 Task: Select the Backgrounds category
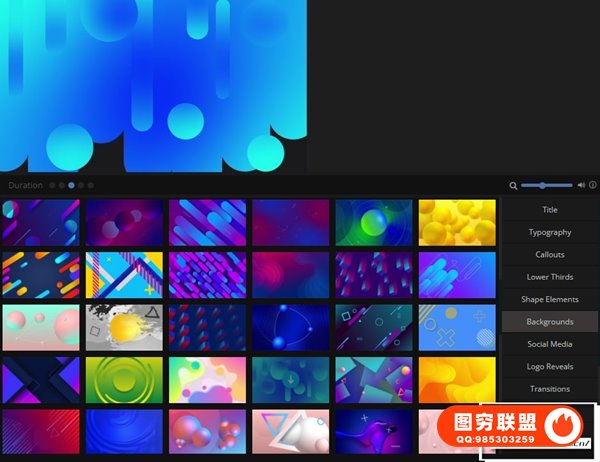(550, 322)
